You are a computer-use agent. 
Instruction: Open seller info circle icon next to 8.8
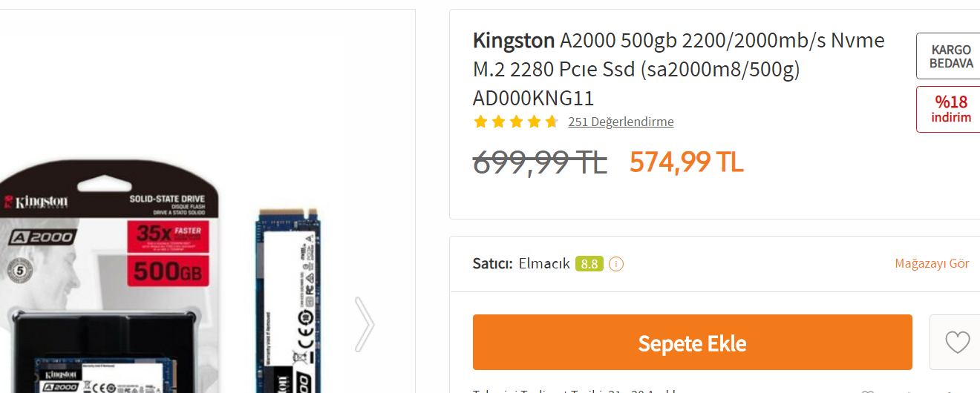pos(616,264)
